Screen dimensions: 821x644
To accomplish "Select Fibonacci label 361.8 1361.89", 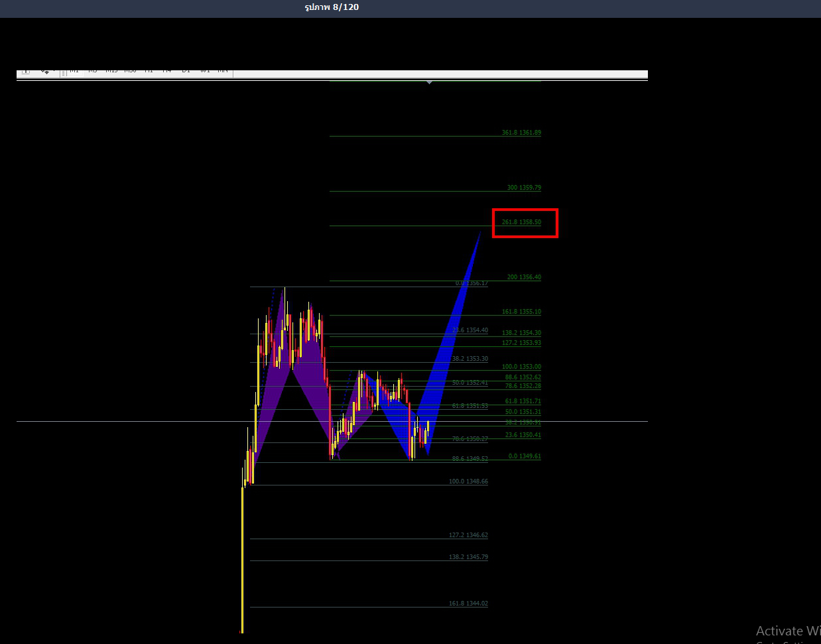I will pyautogui.click(x=521, y=133).
